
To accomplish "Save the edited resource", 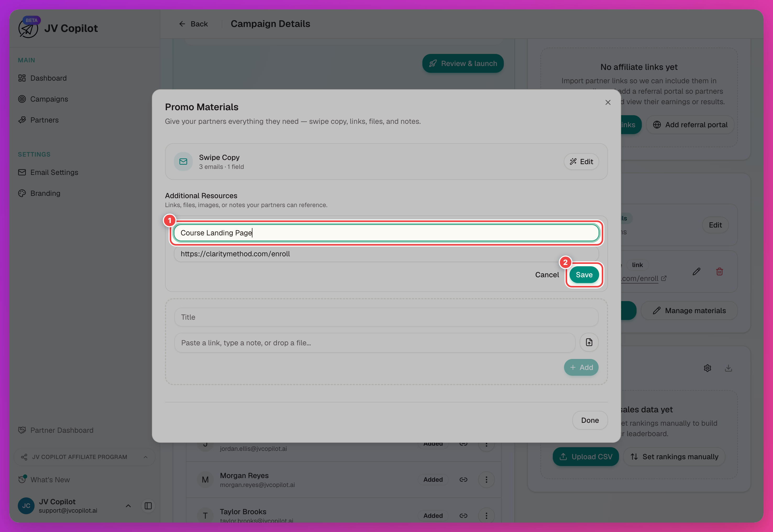I will (584, 275).
